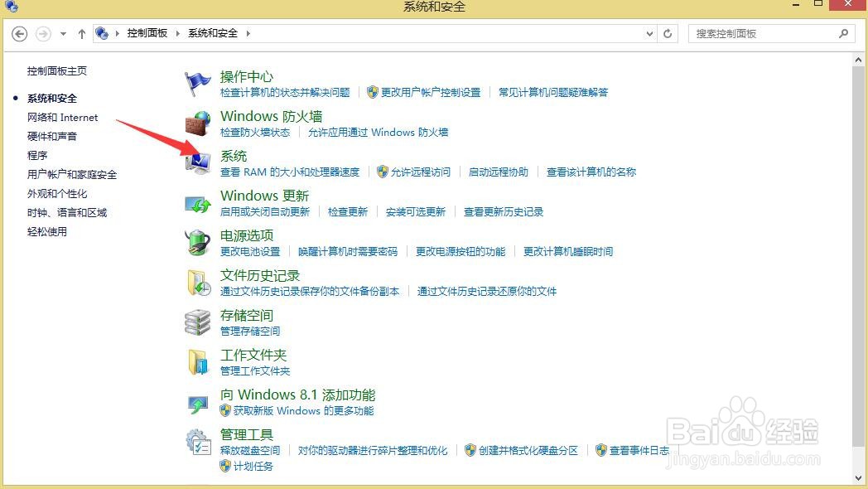Click 唤醒计算机时需要密码
Image resolution: width=868 pixels, height=489 pixels.
point(348,252)
